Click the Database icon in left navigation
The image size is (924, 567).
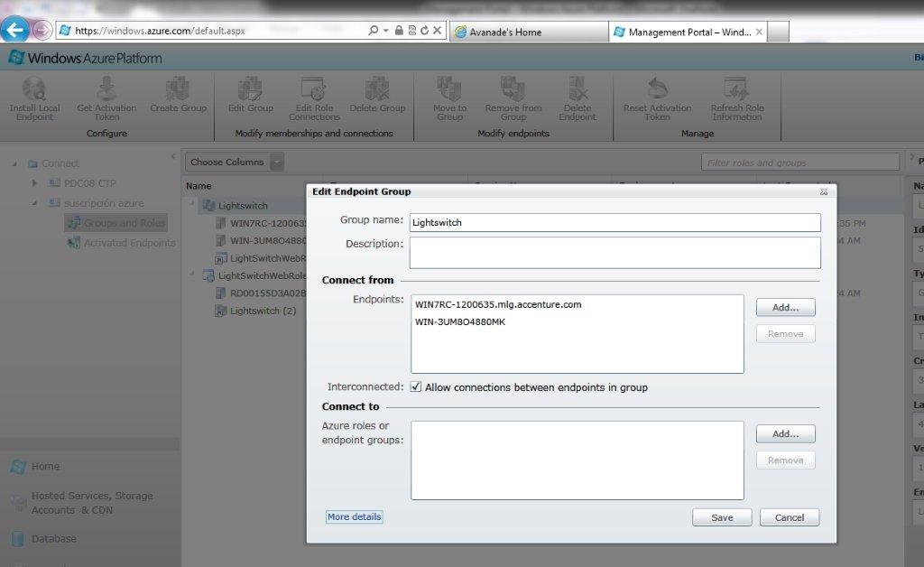(18, 539)
